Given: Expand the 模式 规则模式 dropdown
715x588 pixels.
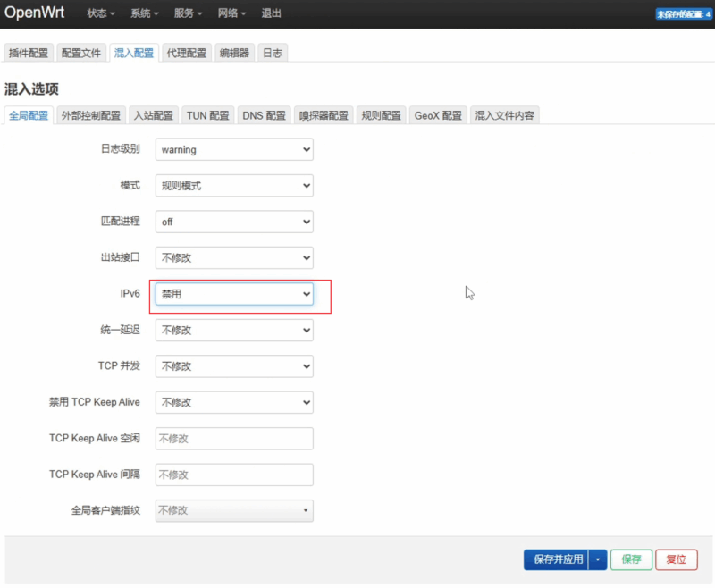Looking at the screenshot, I should point(234,186).
